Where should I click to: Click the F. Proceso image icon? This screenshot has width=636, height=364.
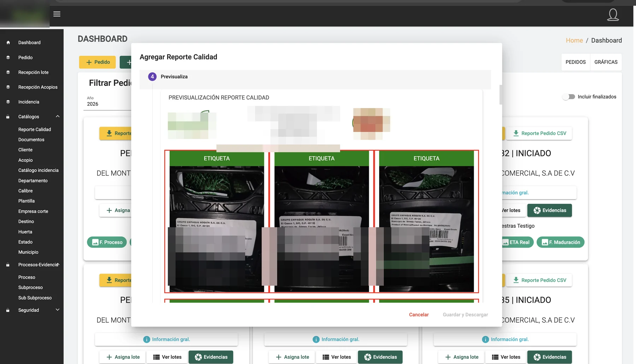coord(95,242)
